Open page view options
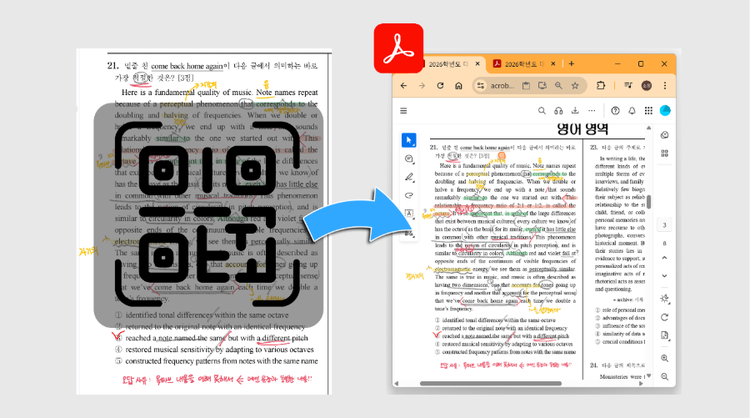 coord(664,336)
